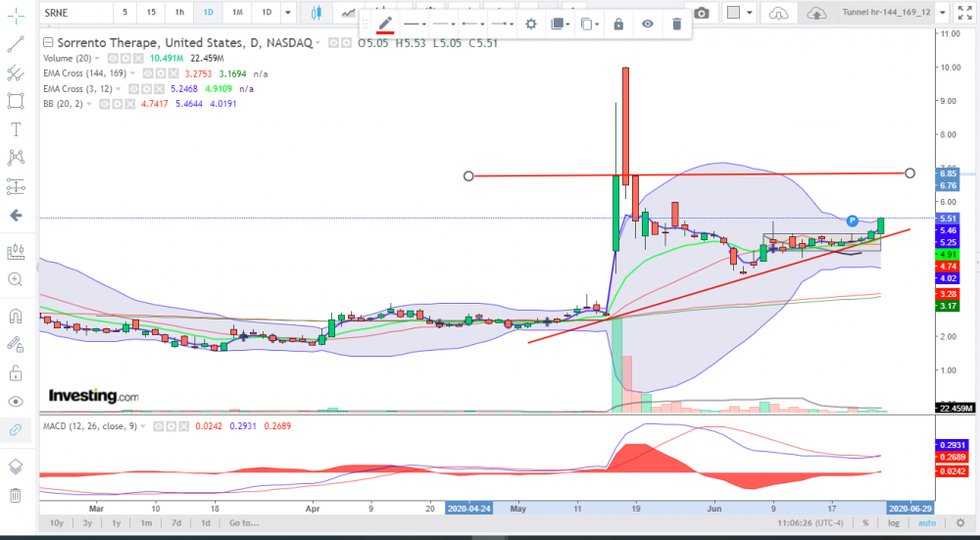Click the red horizontal line's right endpoint

pyautogui.click(x=910, y=173)
